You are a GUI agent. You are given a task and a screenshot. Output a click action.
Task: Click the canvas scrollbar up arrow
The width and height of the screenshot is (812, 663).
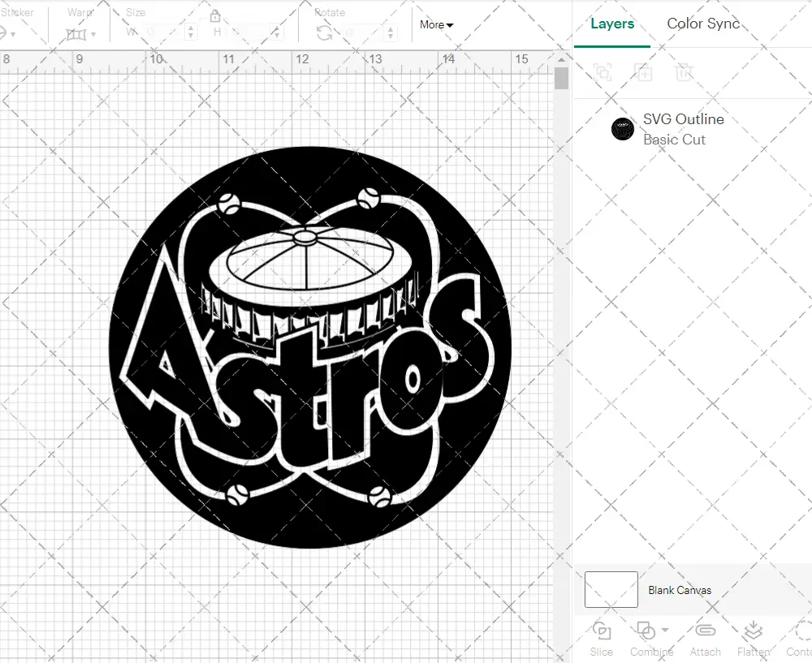click(x=561, y=59)
